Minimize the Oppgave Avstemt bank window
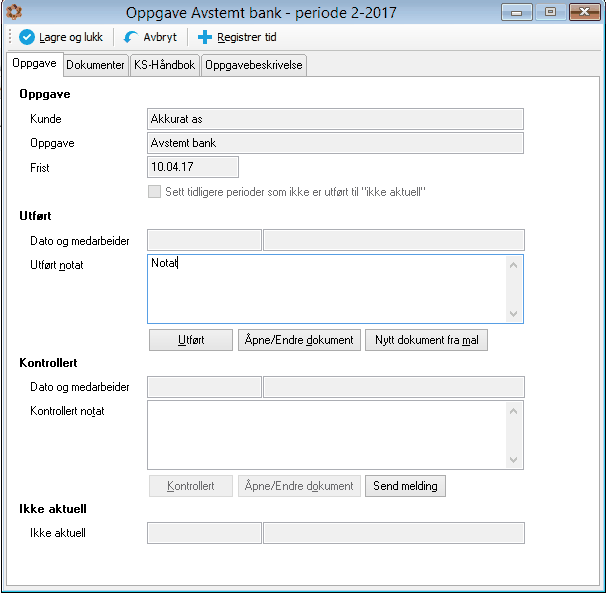 pos(517,12)
